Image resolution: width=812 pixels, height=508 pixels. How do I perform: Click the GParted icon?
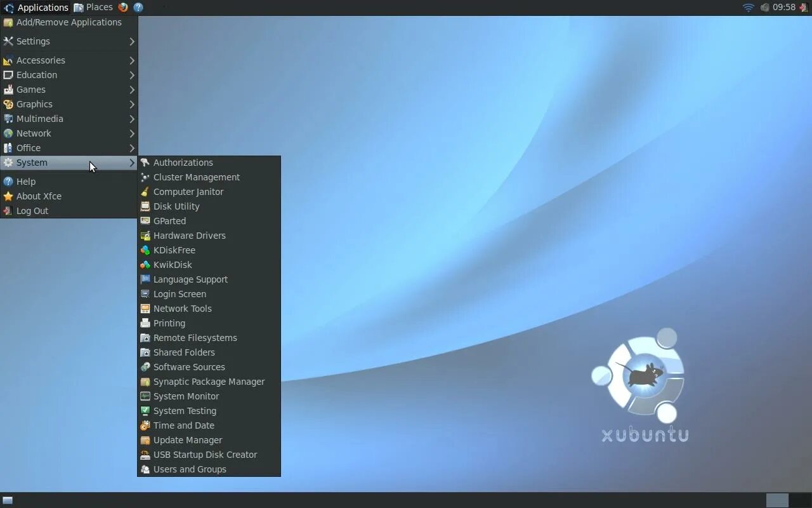pos(145,221)
